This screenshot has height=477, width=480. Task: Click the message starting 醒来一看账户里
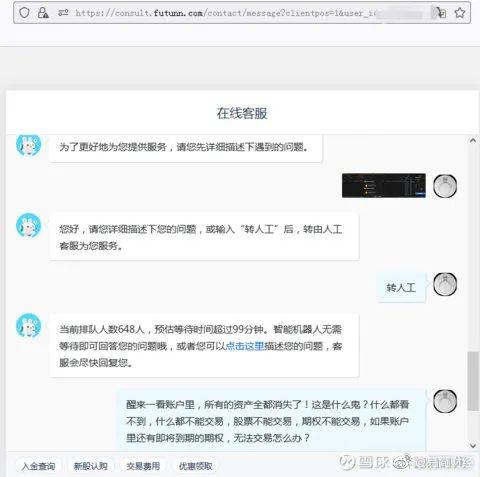(x=271, y=421)
